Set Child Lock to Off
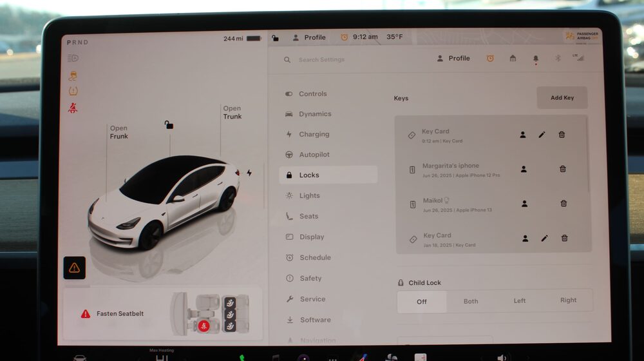Viewport: 644px width, 361px height. 421,301
